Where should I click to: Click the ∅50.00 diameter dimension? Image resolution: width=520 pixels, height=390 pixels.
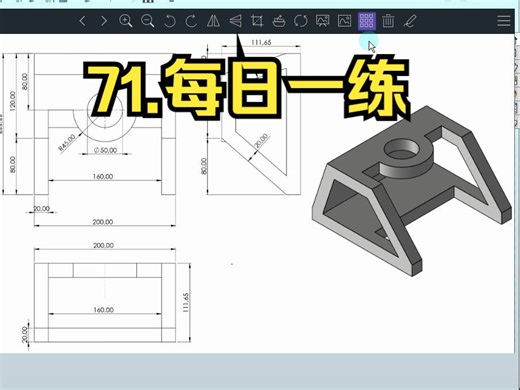(x=105, y=150)
